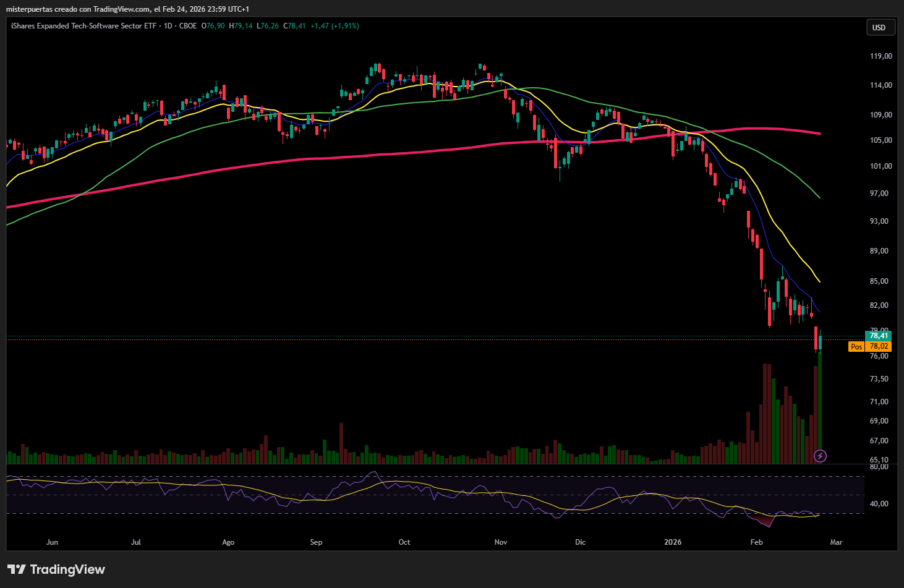The width and height of the screenshot is (904, 588).
Task: Click the 93,00 price axis label
Action: pos(879,221)
